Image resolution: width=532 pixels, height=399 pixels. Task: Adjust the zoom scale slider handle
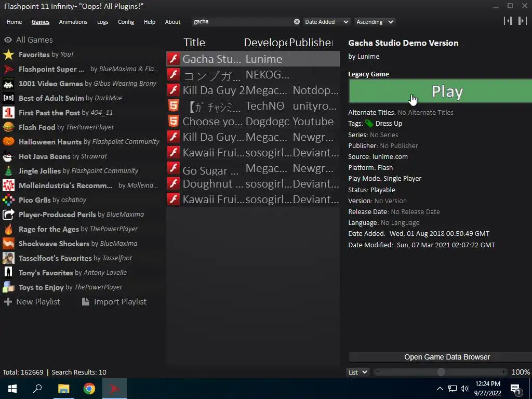(441, 372)
